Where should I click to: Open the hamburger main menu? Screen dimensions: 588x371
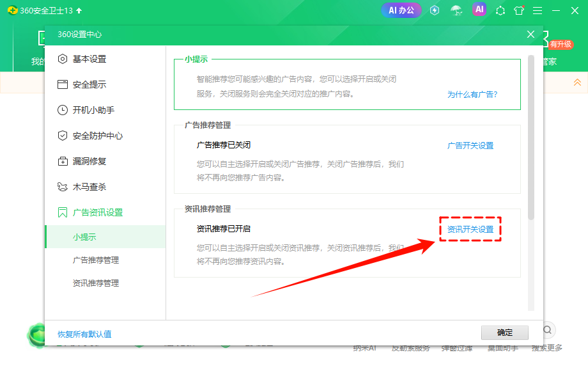[x=536, y=10]
